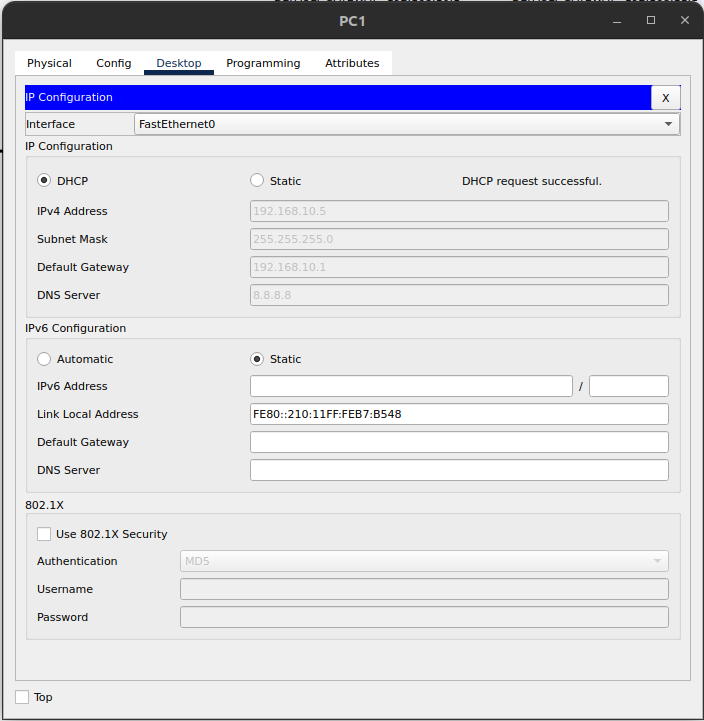704x721 pixels.
Task: Select the IPv6 Static radio button
Action: pos(257,359)
